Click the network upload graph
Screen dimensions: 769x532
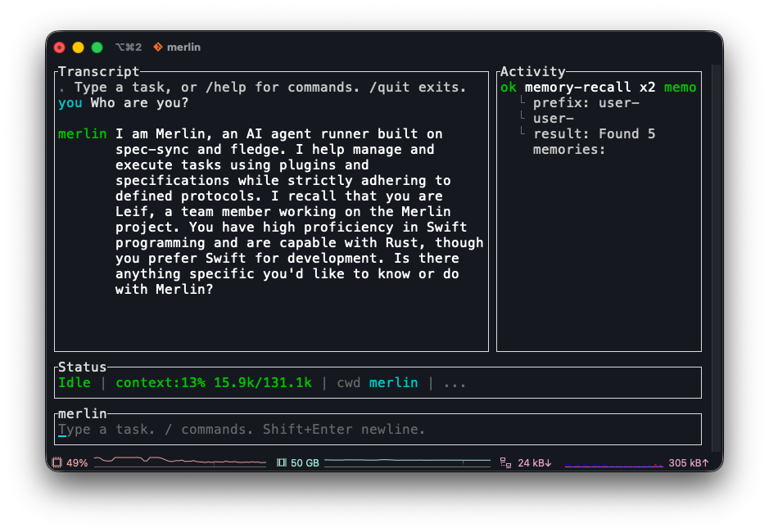613,464
